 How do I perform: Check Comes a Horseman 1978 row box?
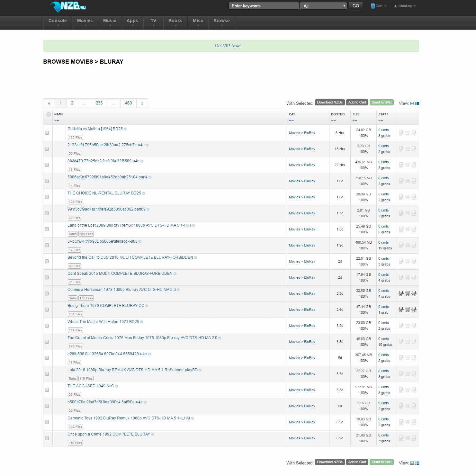[x=47, y=293]
